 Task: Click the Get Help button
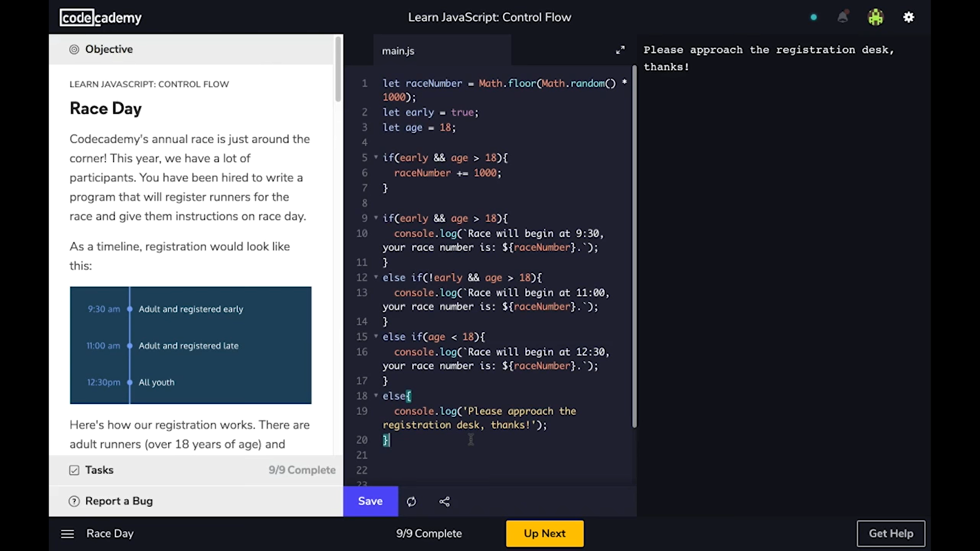tap(891, 534)
